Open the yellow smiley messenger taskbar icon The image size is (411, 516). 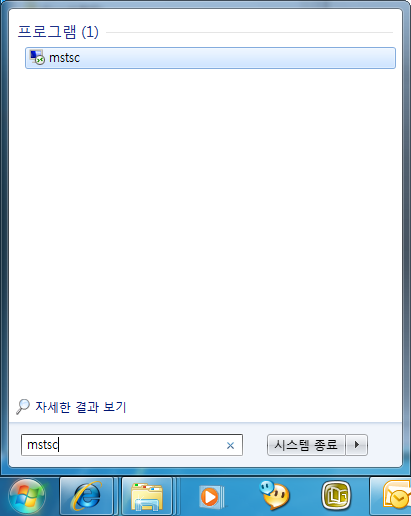(274, 495)
